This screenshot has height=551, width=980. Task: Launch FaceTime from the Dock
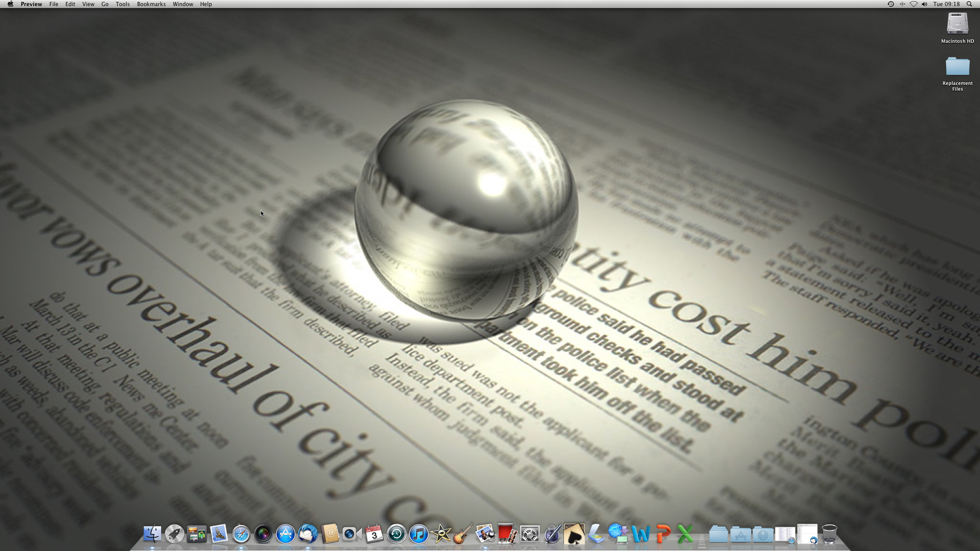click(x=352, y=534)
